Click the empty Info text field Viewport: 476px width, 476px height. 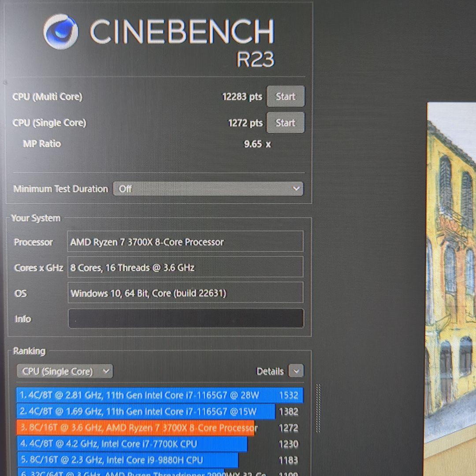click(x=186, y=319)
